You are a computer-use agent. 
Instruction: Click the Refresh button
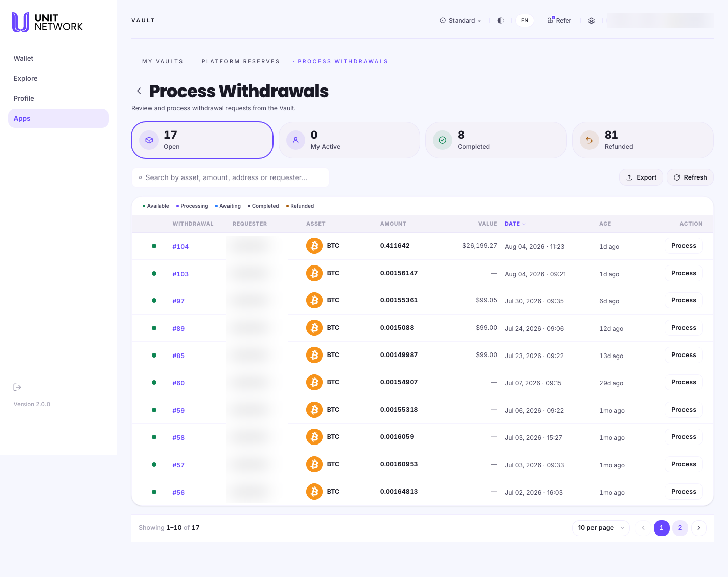pos(690,177)
